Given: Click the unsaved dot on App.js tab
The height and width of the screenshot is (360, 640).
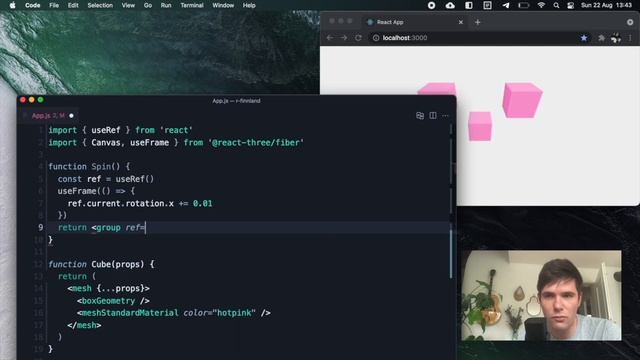Looking at the screenshot, I should coord(71,116).
